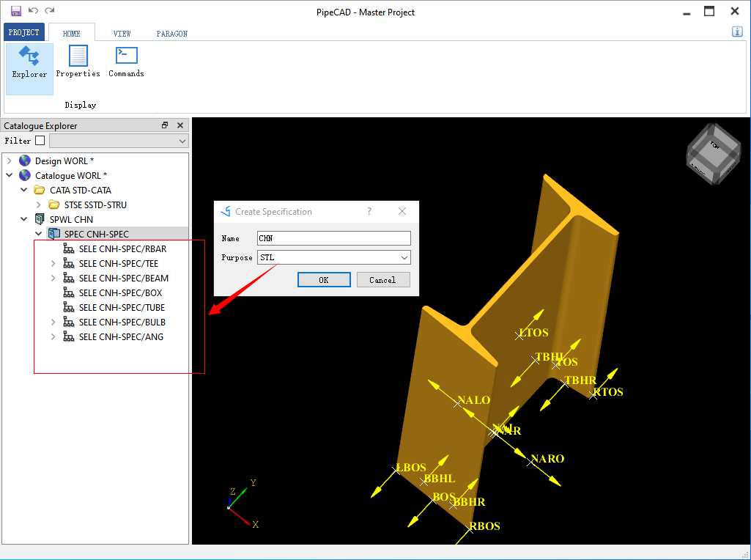Click the SPEC CNH-SPEC icon

[54, 234]
